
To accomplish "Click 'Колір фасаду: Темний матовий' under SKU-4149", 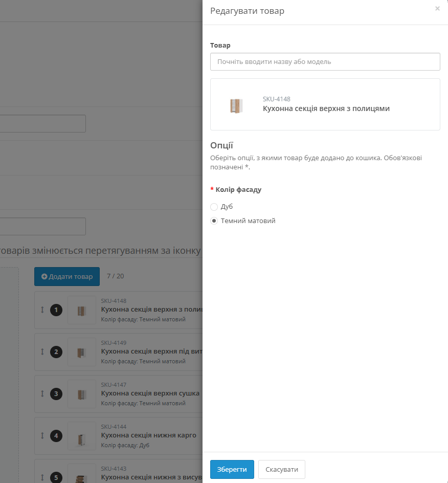I will (143, 361).
